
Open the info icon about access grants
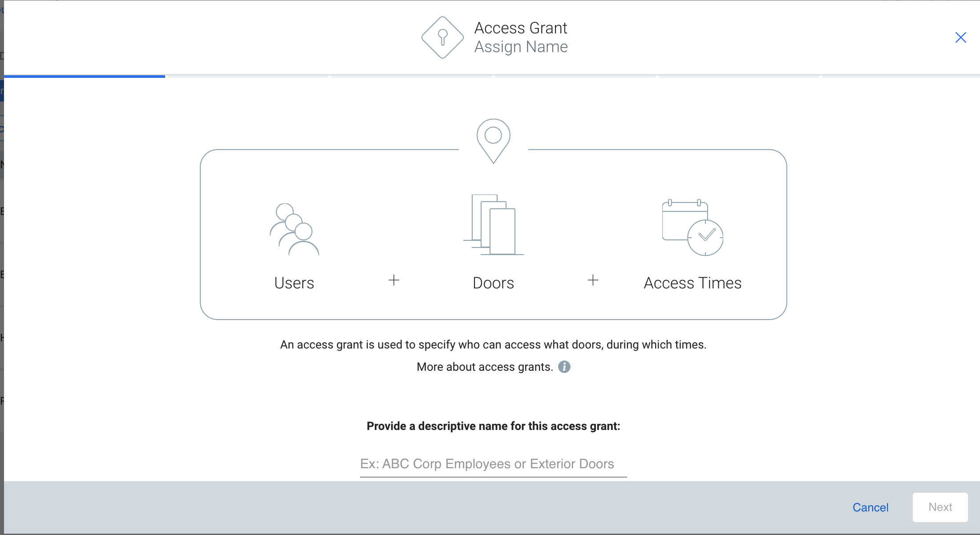pos(564,367)
